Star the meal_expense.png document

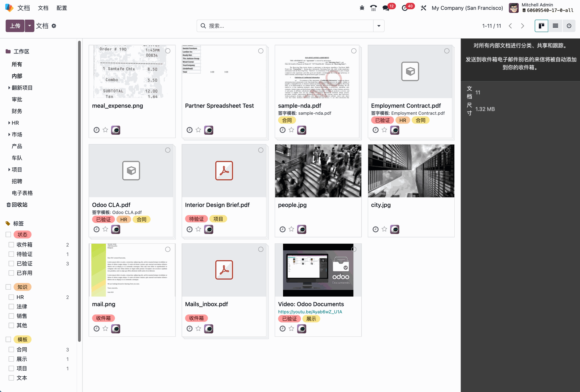(105, 130)
